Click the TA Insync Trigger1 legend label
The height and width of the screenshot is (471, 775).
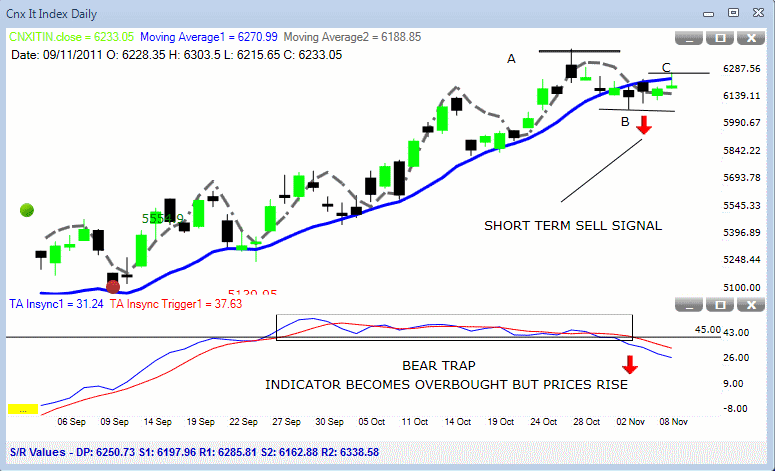tap(175, 304)
